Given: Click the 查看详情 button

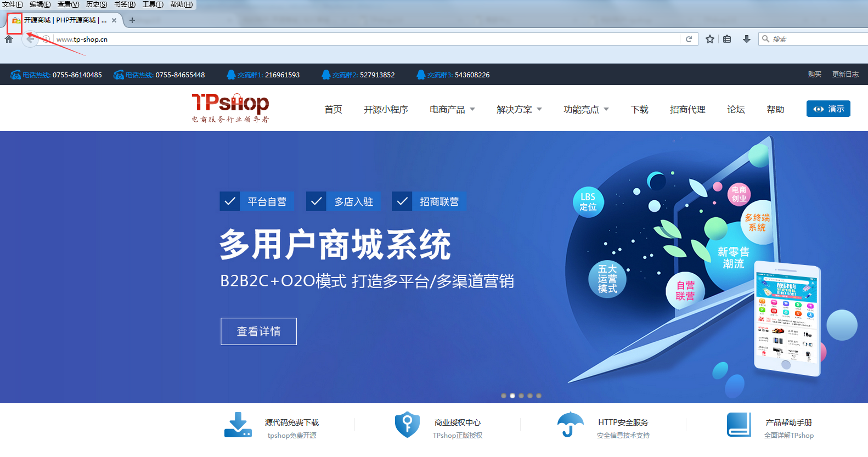Looking at the screenshot, I should (x=258, y=331).
